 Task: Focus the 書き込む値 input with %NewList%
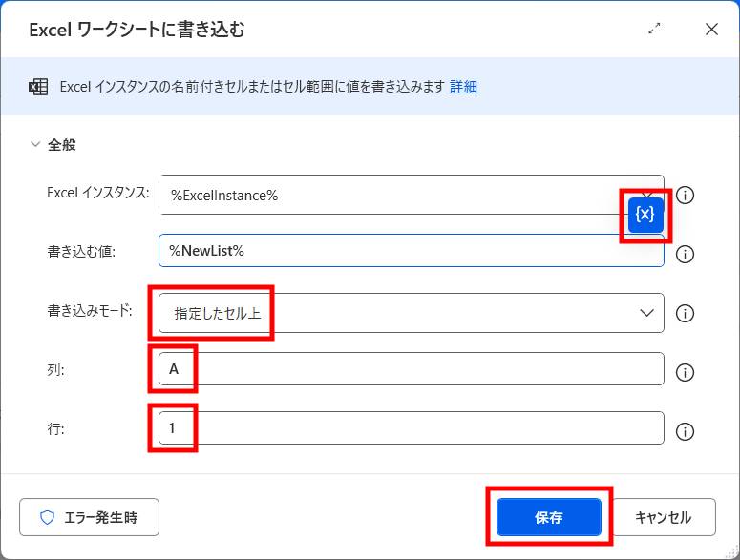[412, 250]
